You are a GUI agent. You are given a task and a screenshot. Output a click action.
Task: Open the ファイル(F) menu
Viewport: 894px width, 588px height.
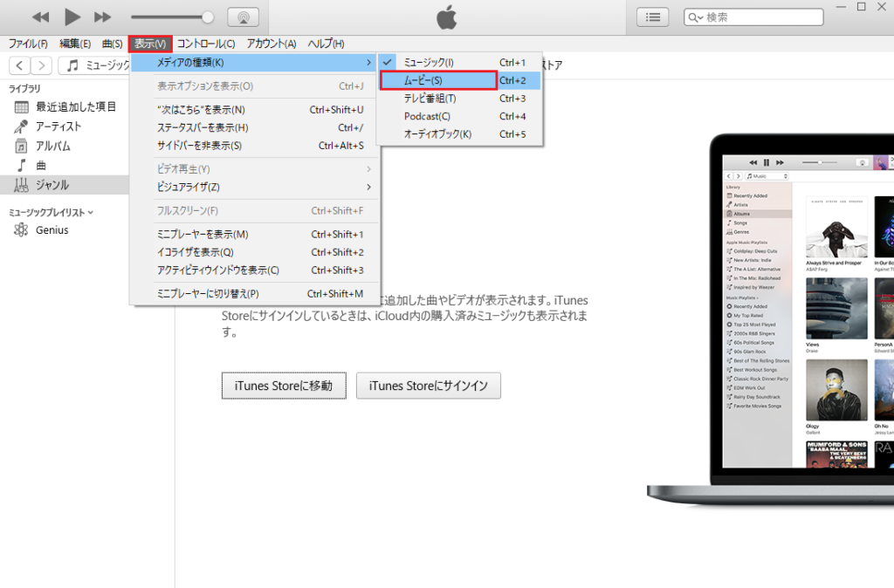click(27, 44)
